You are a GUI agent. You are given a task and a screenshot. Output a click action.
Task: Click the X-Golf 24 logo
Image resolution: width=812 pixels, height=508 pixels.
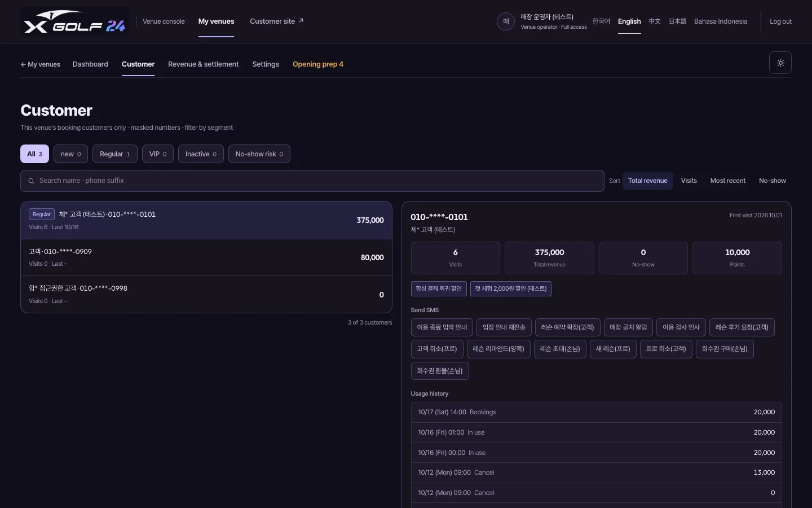click(74, 21)
